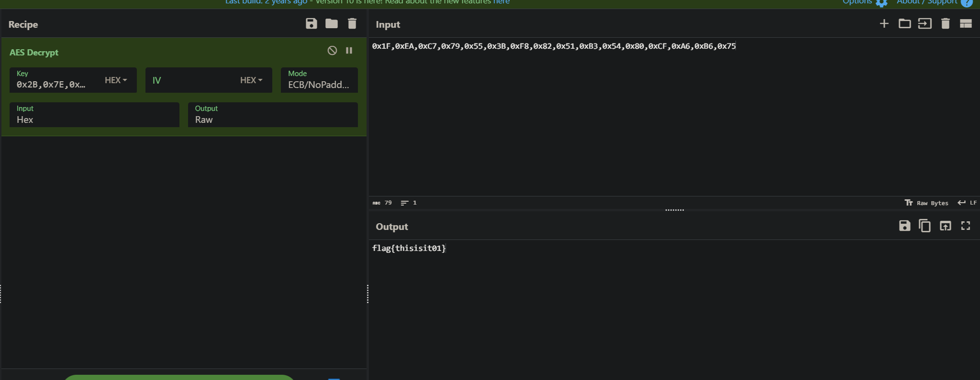
Task: Set breakpoint pause on AES Decrypt
Action: (x=349, y=51)
